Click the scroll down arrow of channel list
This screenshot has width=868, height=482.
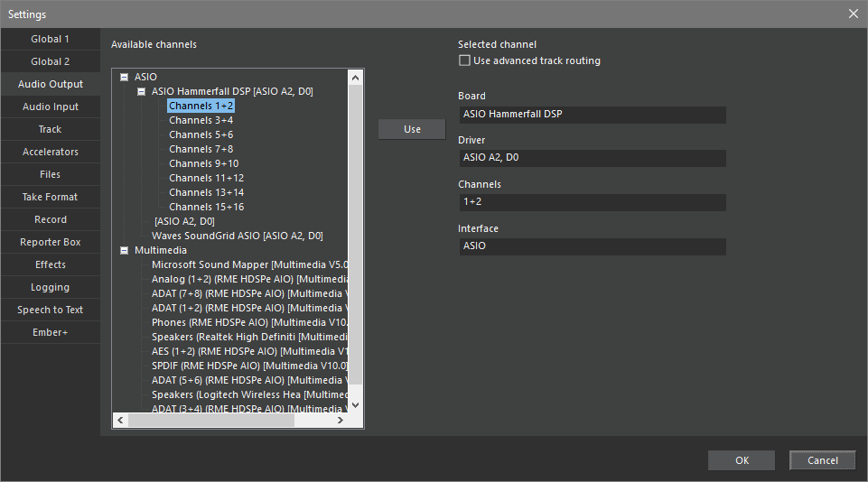point(355,405)
